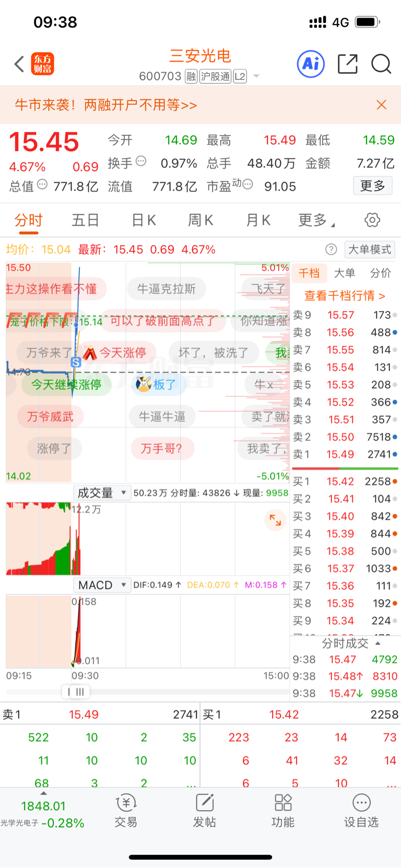Viewport: 401px width, 868px height.
Task: Switch to the 周K tab
Action: (200, 220)
